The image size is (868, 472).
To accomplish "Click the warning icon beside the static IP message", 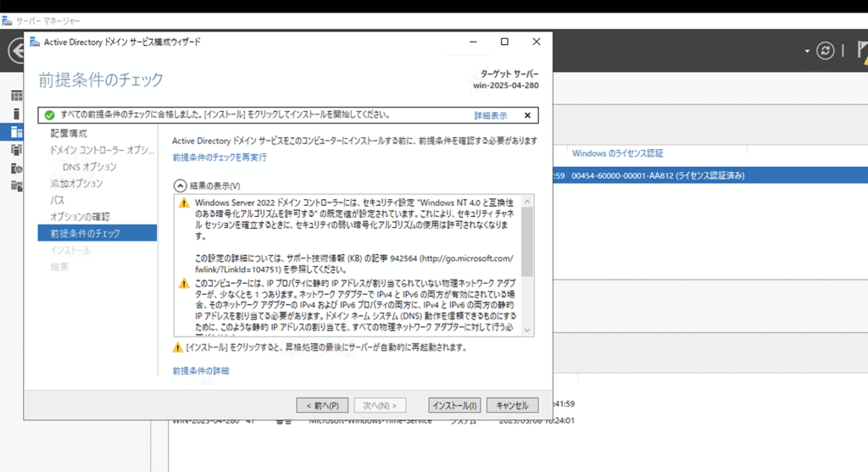I will pyautogui.click(x=184, y=283).
